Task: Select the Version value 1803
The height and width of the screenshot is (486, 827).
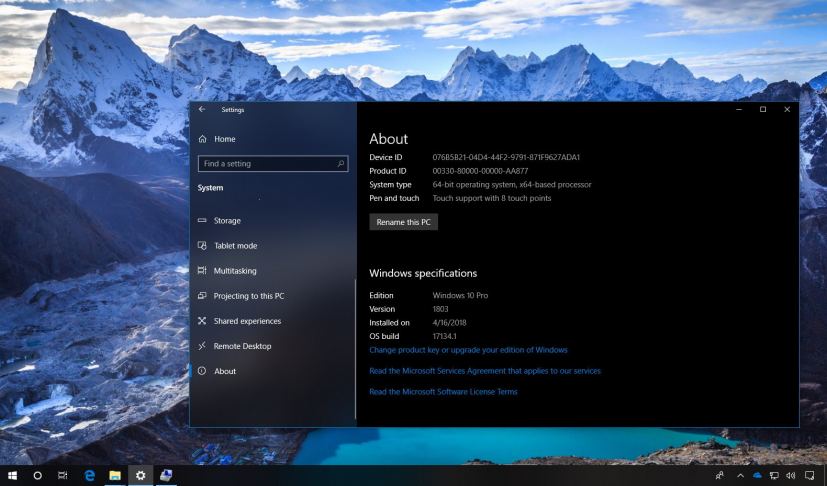Action: [440, 309]
